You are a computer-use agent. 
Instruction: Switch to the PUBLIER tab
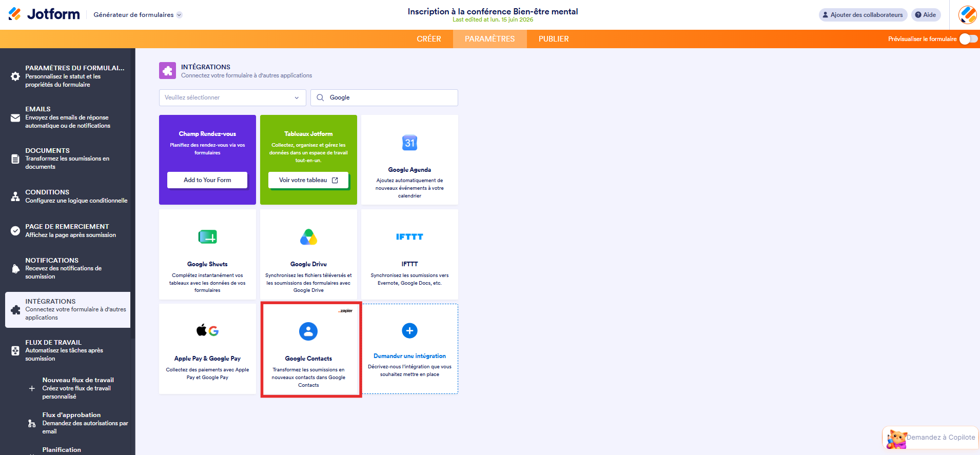point(554,39)
